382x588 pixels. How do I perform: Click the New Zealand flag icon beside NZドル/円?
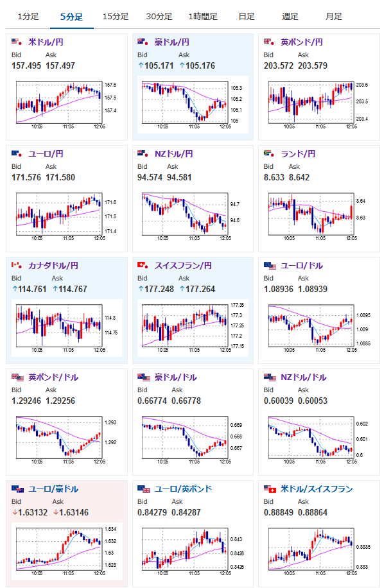[143, 154]
